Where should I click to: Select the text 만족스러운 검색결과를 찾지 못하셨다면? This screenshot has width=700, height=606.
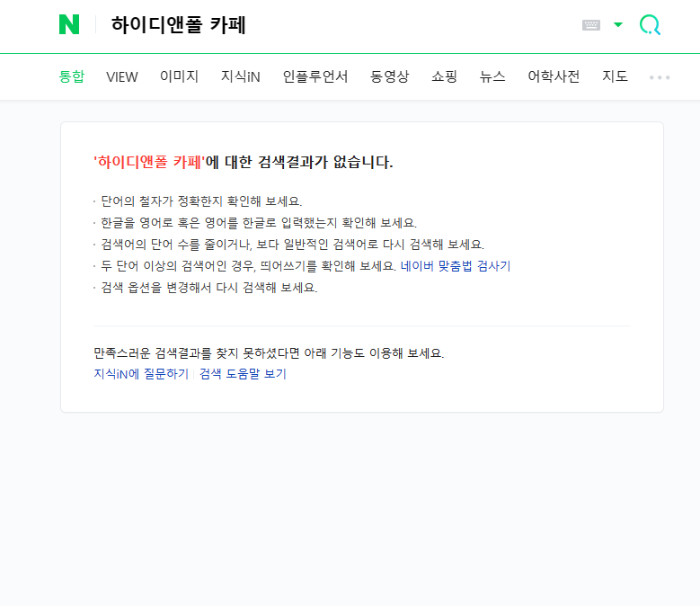197,353
